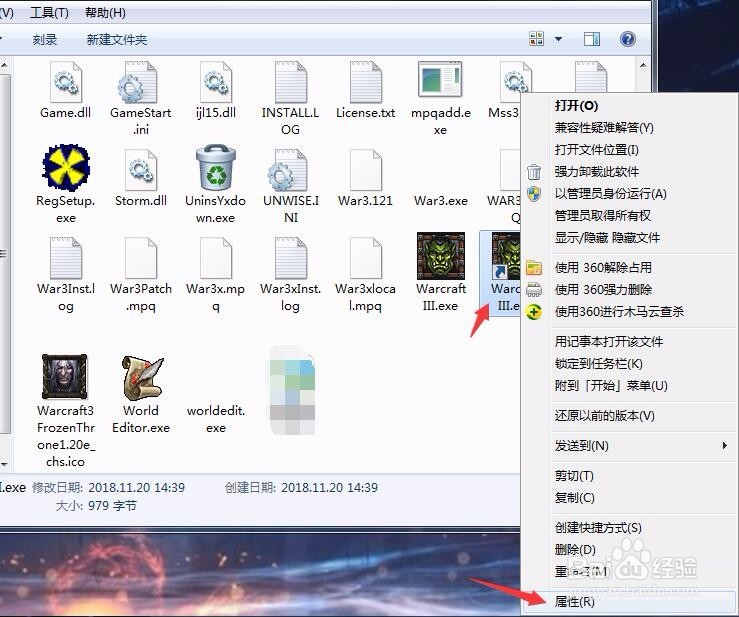739x617 pixels.
Task: Open the view options dropdown arrow
Action: [558, 39]
